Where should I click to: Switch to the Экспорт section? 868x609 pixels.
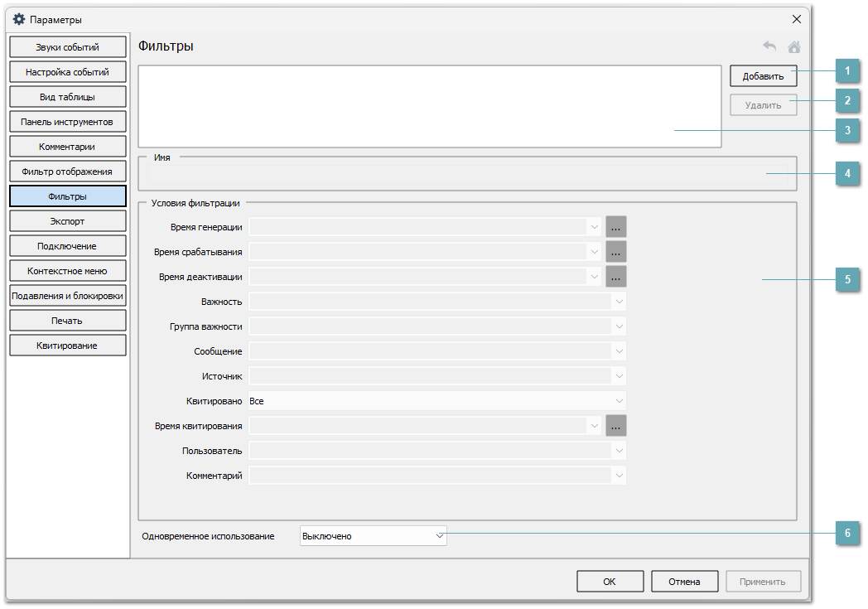[67, 220]
